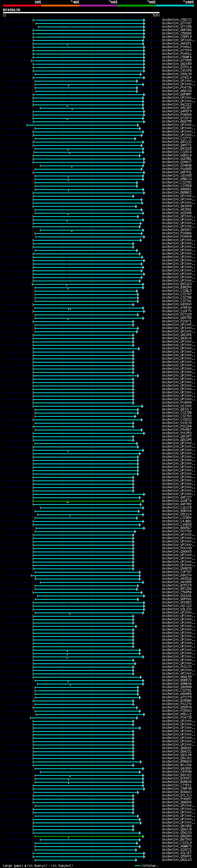Open hit UniRef100_C5DQ96
197x868 pixels.
tap(177, 33)
